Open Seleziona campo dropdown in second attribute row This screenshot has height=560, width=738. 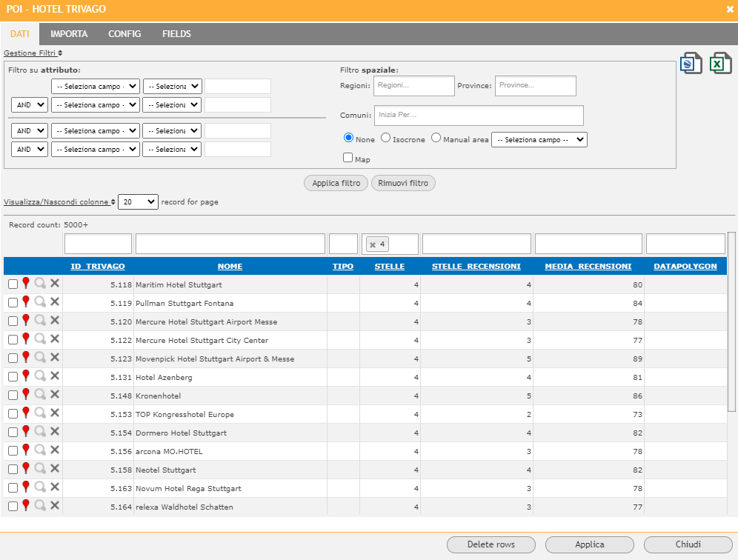pos(96,104)
